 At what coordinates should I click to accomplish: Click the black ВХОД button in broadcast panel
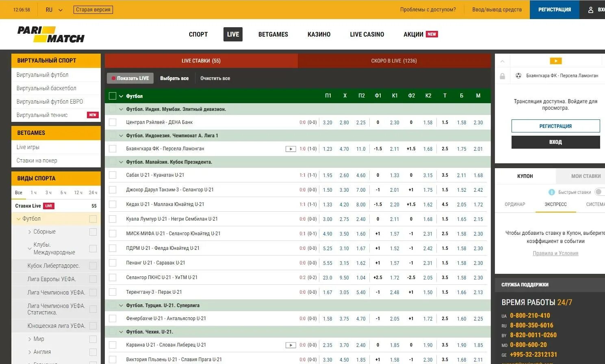click(555, 142)
